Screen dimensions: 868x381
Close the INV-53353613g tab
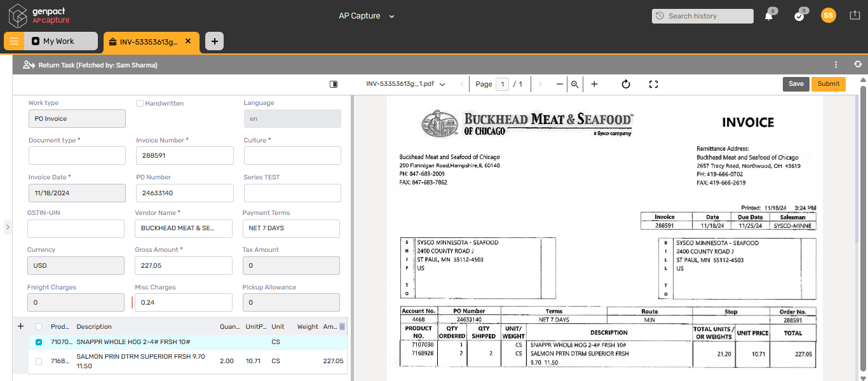click(x=188, y=41)
